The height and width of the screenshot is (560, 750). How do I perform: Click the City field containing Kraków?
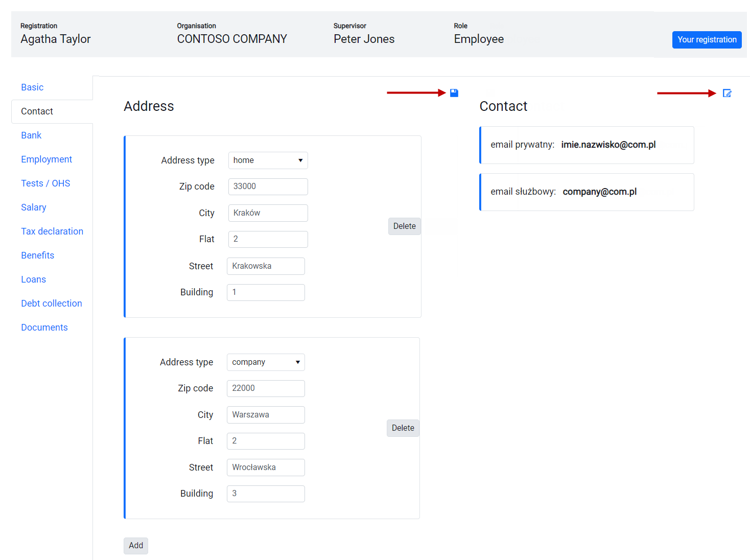pyautogui.click(x=268, y=213)
